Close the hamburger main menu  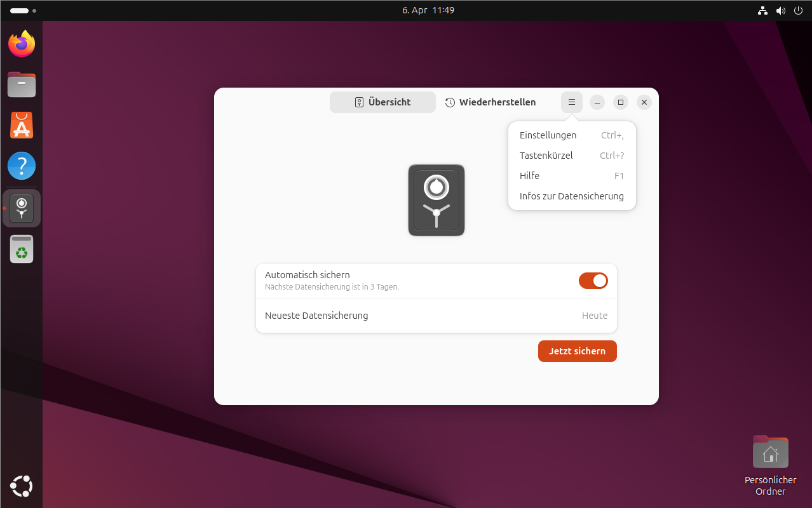click(572, 102)
